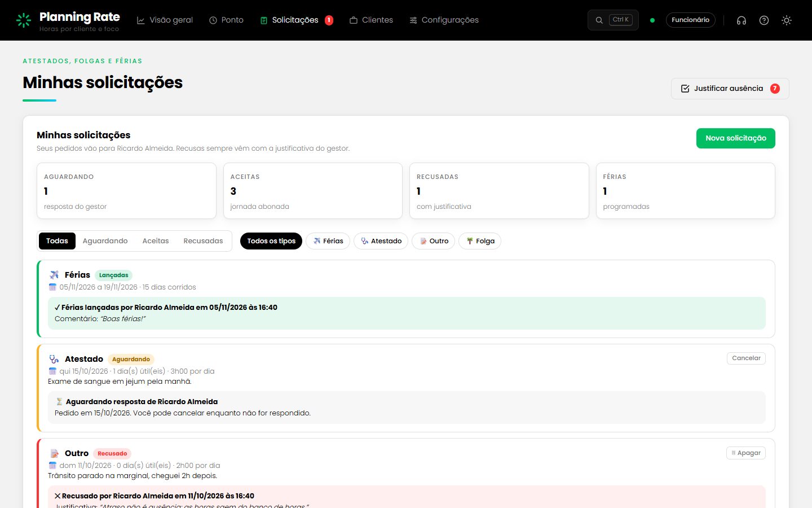Filter by the Folga type chip

(480, 241)
